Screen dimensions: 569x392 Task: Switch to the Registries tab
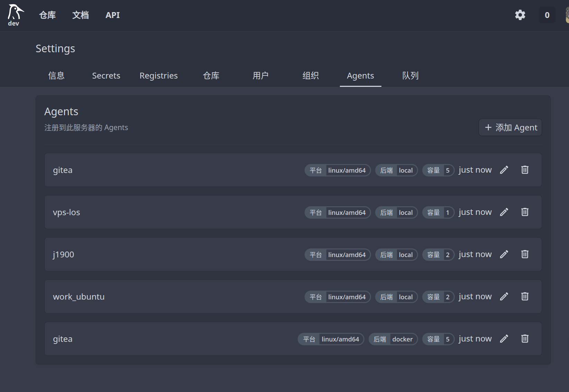[x=159, y=76]
